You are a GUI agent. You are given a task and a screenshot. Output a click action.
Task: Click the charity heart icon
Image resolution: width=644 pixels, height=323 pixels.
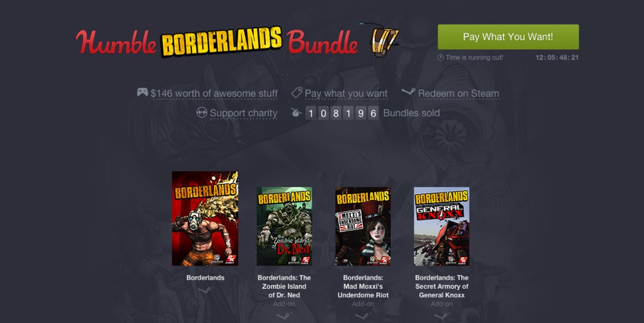pos(202,112)
